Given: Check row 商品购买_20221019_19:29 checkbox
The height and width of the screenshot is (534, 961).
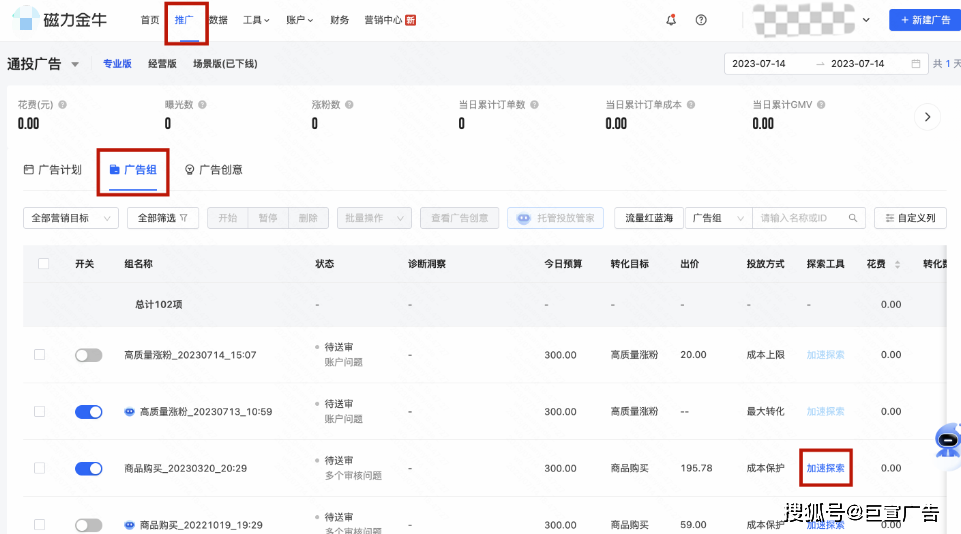Looking at the screenshot, I should (x=40, y=525).
